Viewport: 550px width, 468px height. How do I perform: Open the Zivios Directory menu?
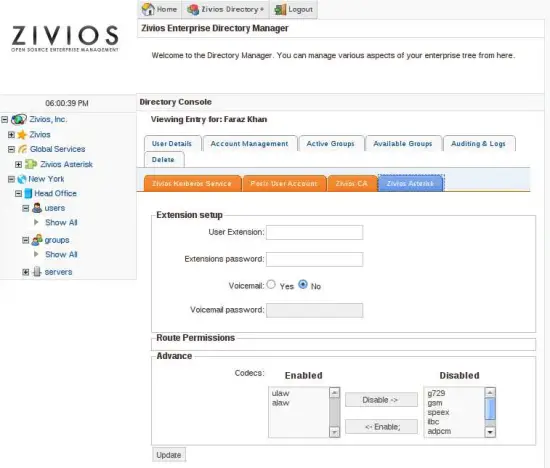226,9
